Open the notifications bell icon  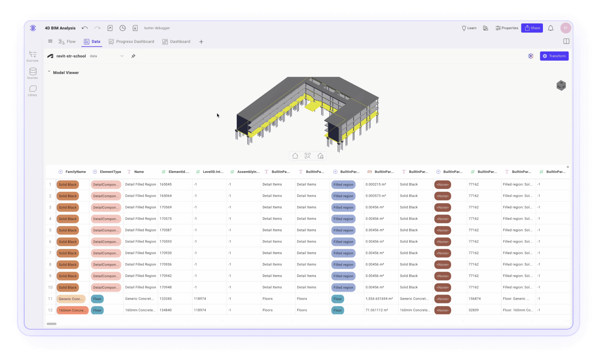tap(551, 28)
